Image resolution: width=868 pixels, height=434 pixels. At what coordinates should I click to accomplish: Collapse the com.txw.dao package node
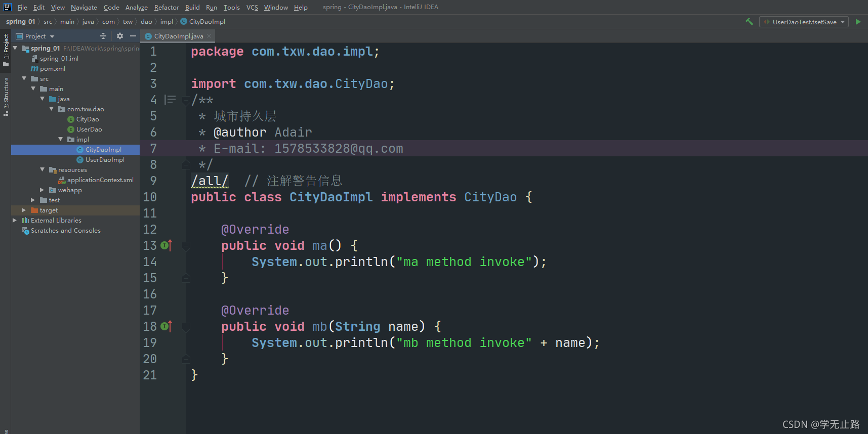pos(52,109)
